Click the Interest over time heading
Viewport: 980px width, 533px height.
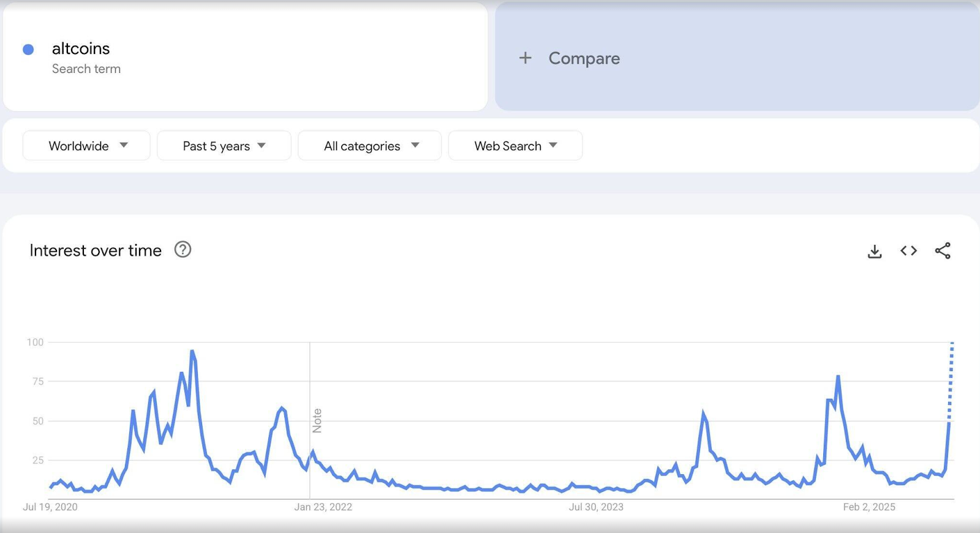point(96,251)
